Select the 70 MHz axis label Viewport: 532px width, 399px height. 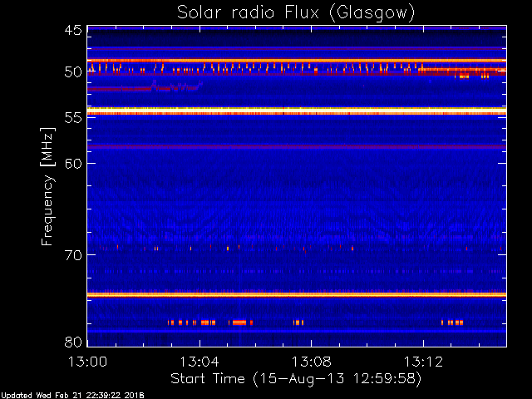click(73, 255)
